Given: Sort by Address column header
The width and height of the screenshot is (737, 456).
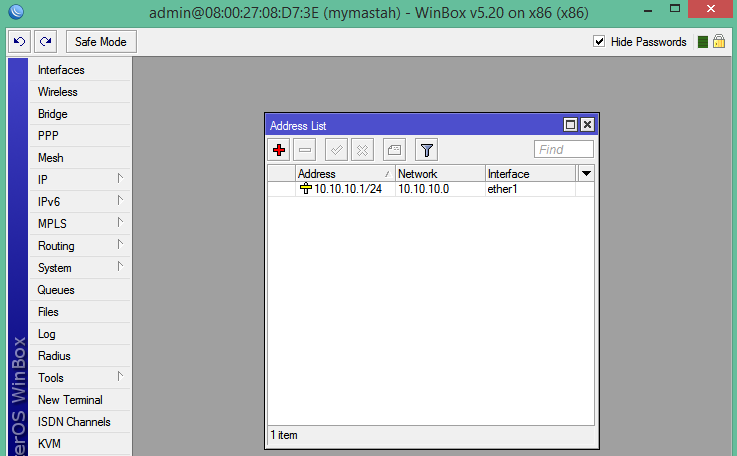Looking at the screenshot, I should click(345, 174).
